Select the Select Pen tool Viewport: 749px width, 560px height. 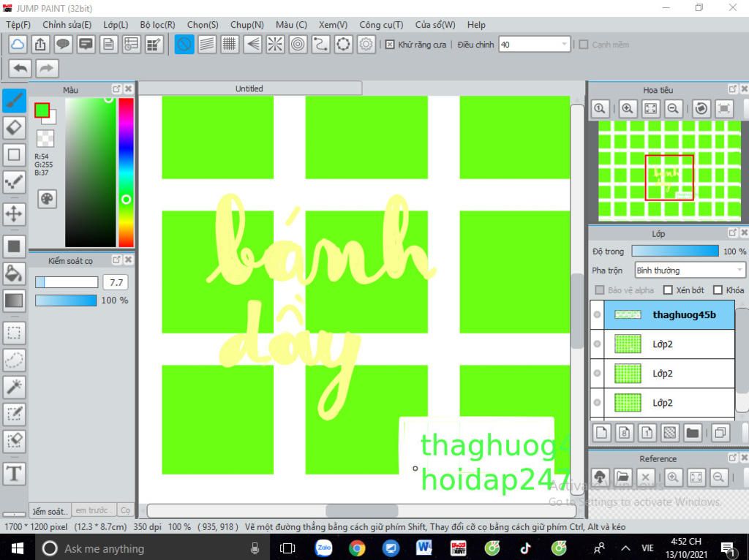(14, 414)
